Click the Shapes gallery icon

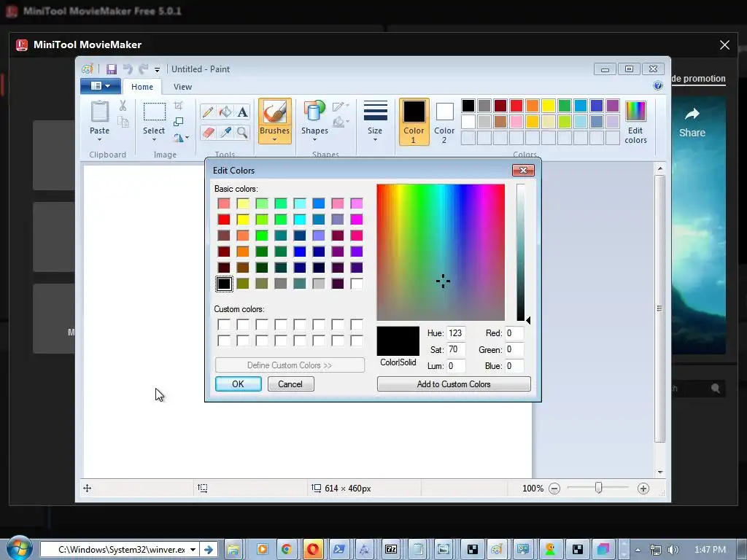pyautogui.click(x=314, y=112)
